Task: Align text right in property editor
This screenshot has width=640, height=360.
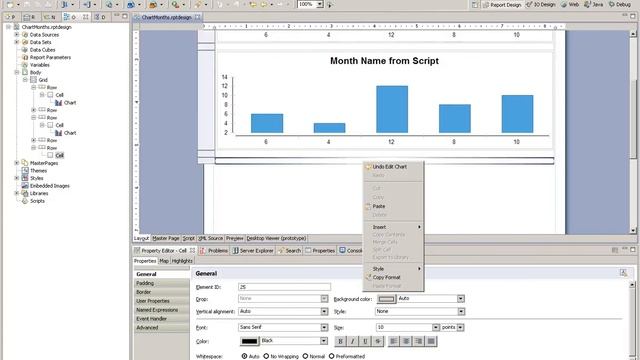Action: (418, 341)
